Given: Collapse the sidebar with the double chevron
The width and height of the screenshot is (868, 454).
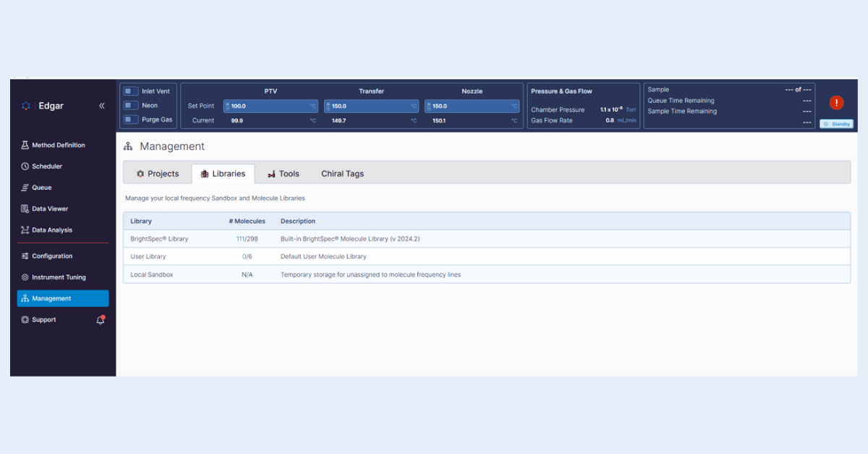Looking at the screenshot, I should [102, 106].
